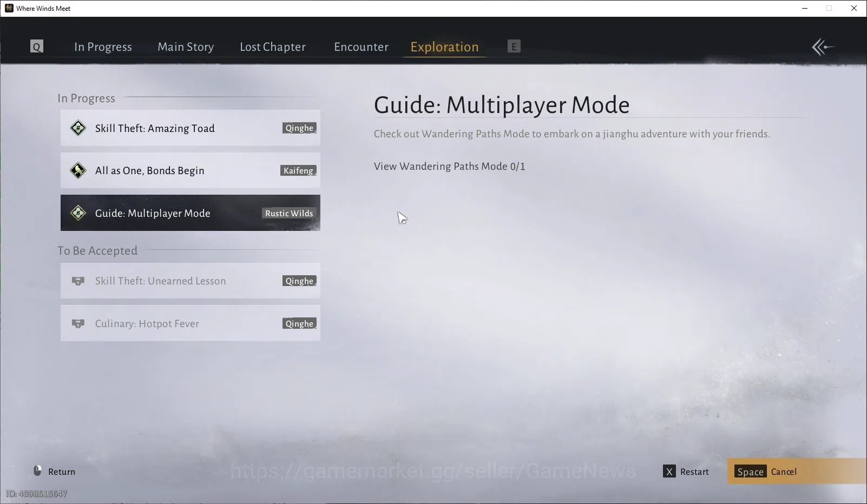Click the Rustic Wilds region tag
The height and width of the screenshot is (504, 867).
(289, 213)
